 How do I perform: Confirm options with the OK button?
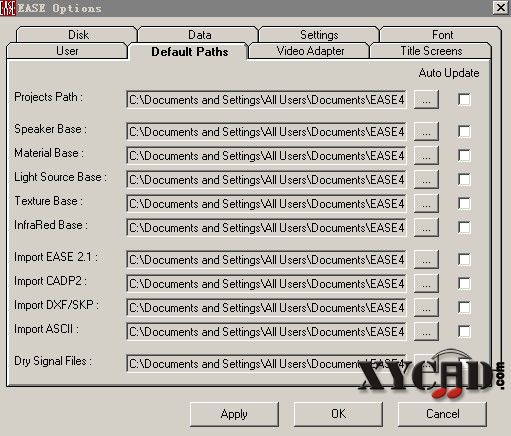pos(338,414)
